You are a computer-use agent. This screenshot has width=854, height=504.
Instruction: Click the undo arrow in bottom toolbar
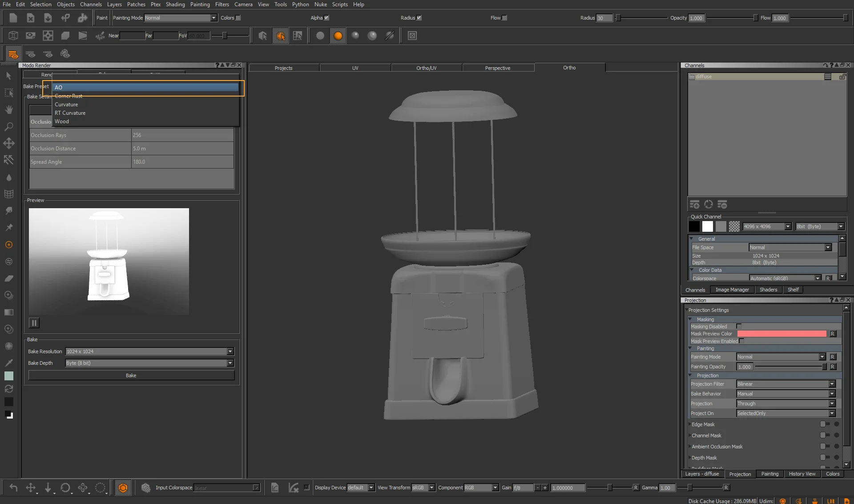click(13, 488)
